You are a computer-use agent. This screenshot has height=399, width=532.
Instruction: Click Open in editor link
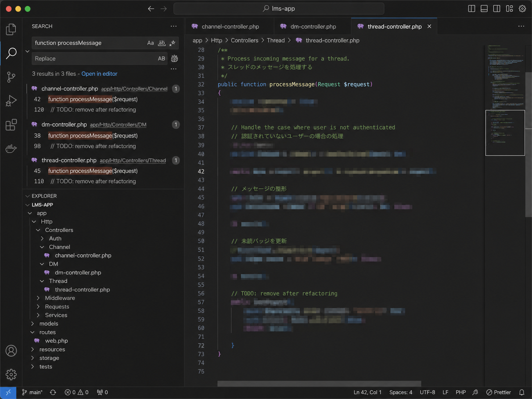pyautogui.click(x=99, y=74)
